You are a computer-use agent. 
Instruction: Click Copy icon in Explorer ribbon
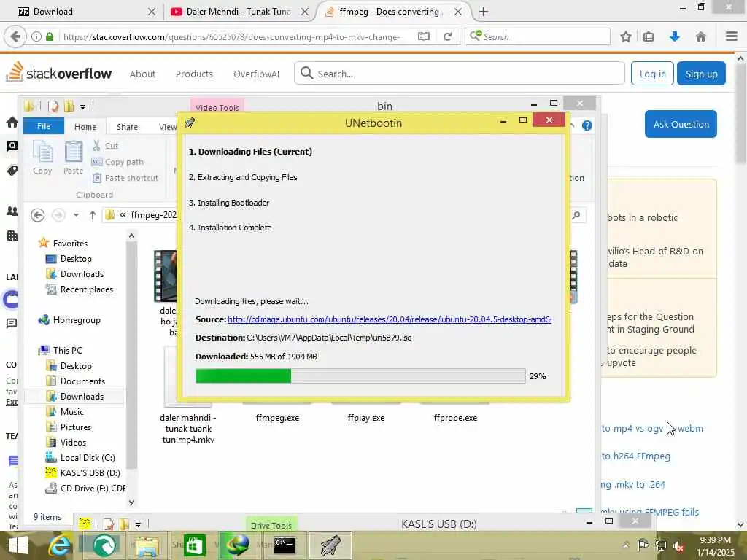(42, 157)
